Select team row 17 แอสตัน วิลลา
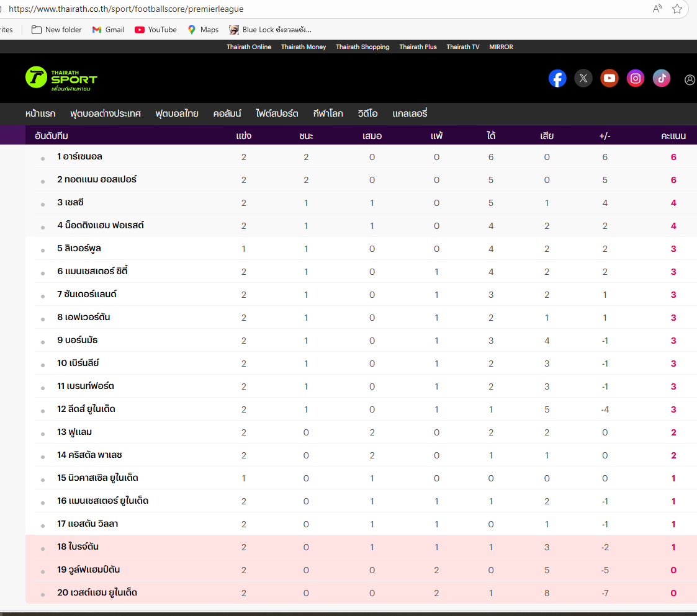The width and height of the screenshot is (697, 616). click(x=361, y=524)
